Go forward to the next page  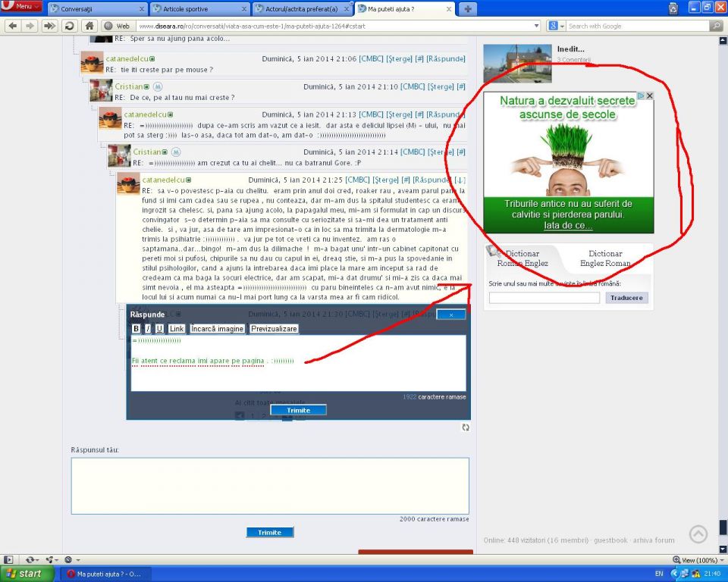click(30, 26)
